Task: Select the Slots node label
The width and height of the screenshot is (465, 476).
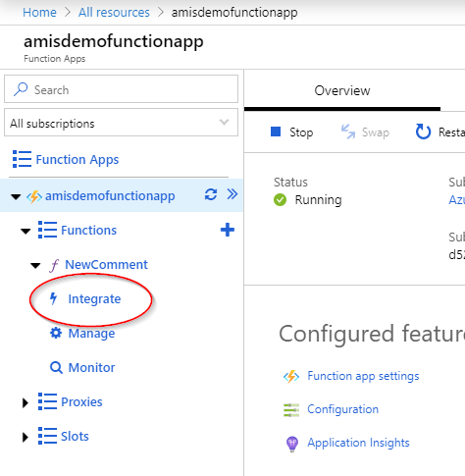Action: (75, 436)
